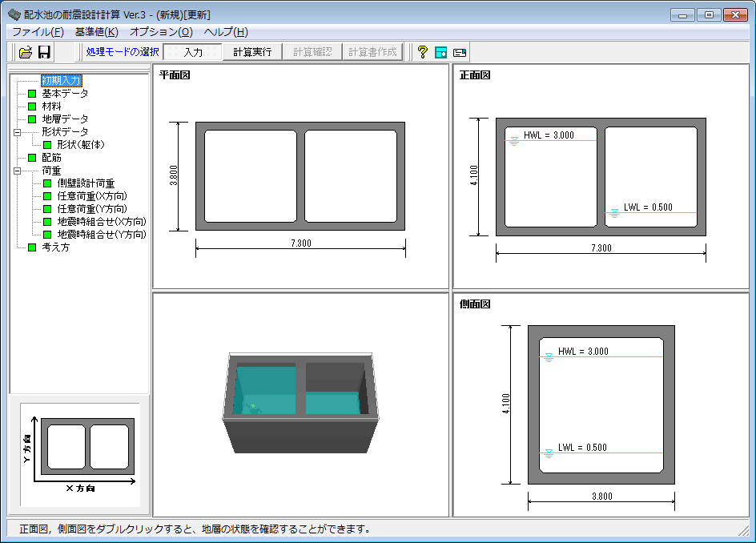Click the green square beside 側壁設計荷重
The width and height of the screenshot is (756, 543).
click(47, 183)
